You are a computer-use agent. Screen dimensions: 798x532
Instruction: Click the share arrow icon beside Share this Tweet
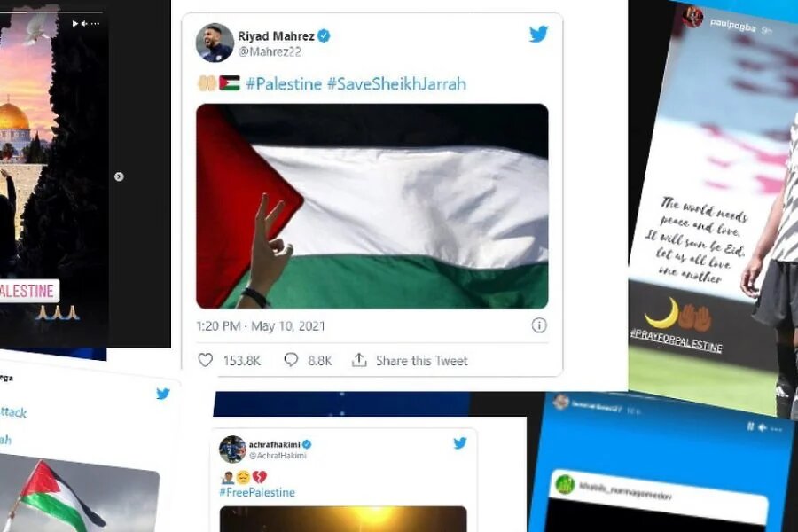coord(359,359)
